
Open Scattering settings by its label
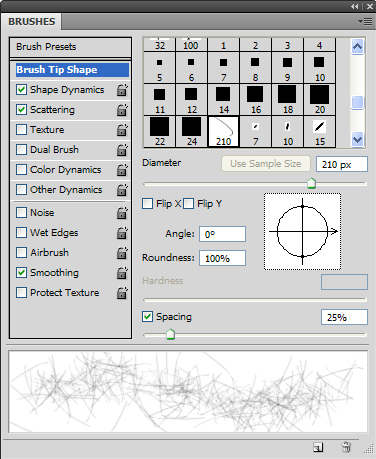coord(52,110)
